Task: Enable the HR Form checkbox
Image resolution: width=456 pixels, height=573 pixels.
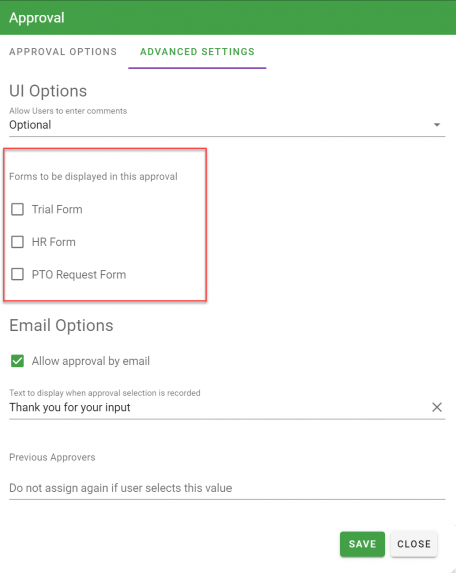Action: pos(17,242)
